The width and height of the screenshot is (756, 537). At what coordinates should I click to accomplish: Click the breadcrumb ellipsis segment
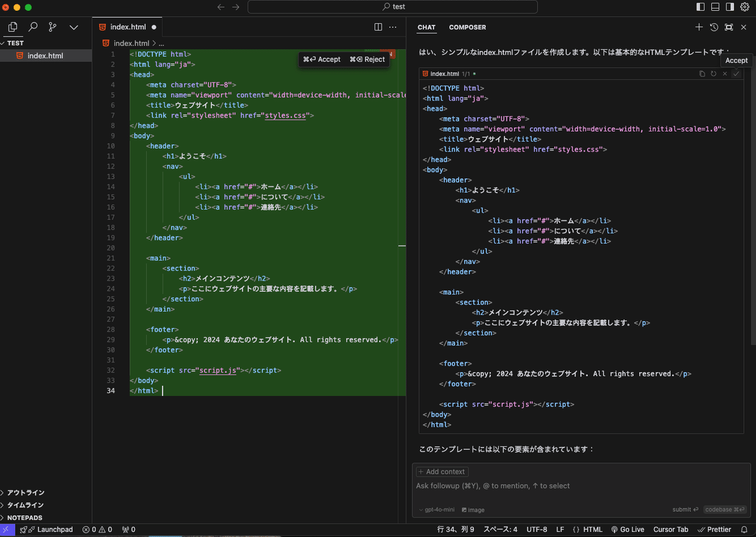click(x=161, y=43)
